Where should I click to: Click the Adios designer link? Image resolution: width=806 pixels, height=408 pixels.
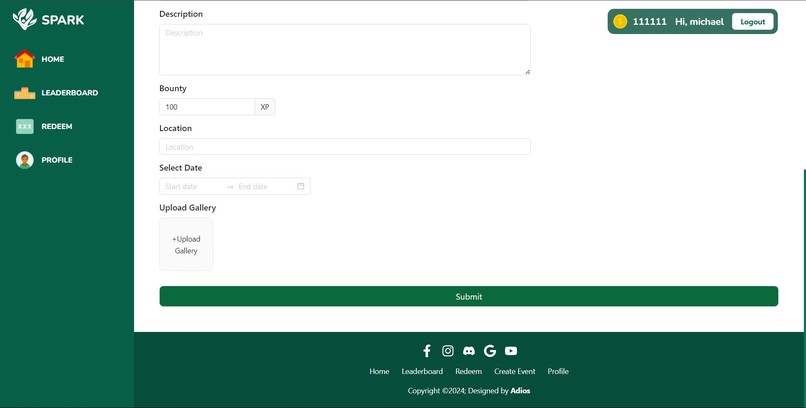click(520, 391)
